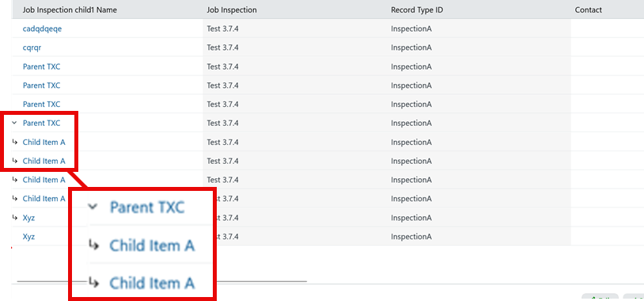Open the Parent TXC link beside the table chevron

point(41,123)
